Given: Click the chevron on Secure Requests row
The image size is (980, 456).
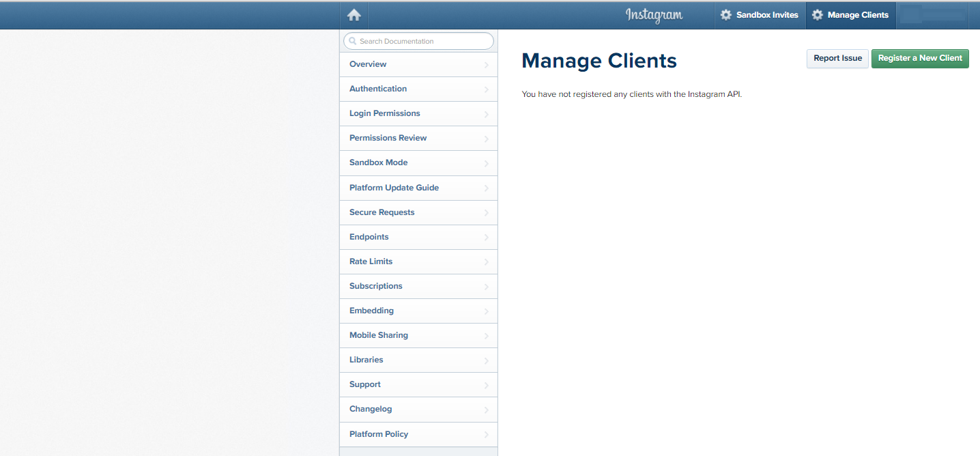Looking at the screenshot, I should click(487, 214).
